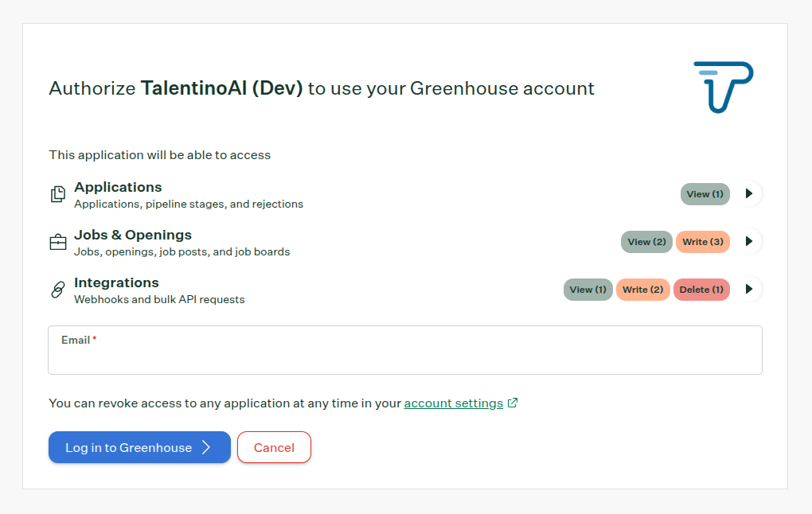The width and height of the screenshot is (812, 514).
Task: Click the Jobs & Openings heading
Action: point(133,235)
